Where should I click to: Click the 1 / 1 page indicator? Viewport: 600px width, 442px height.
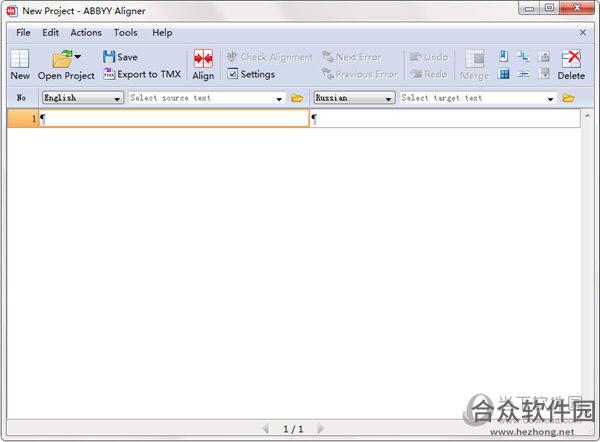(293, 429)
